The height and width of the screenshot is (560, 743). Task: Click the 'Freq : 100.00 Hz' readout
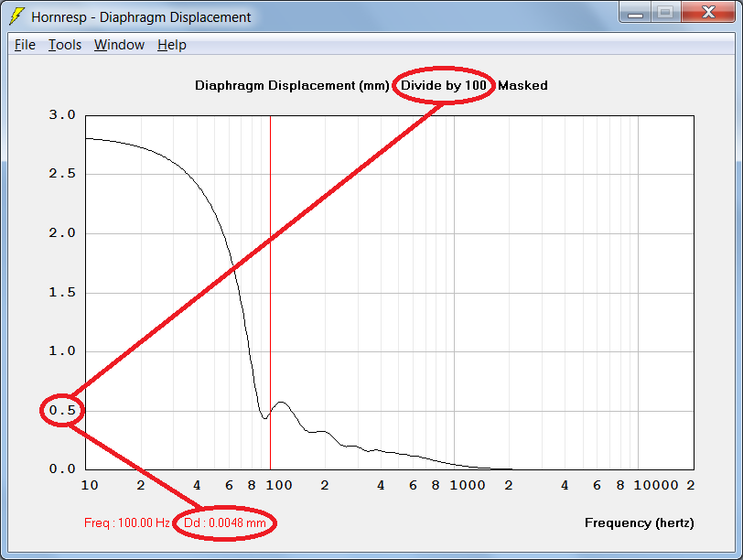coord(126,522)
